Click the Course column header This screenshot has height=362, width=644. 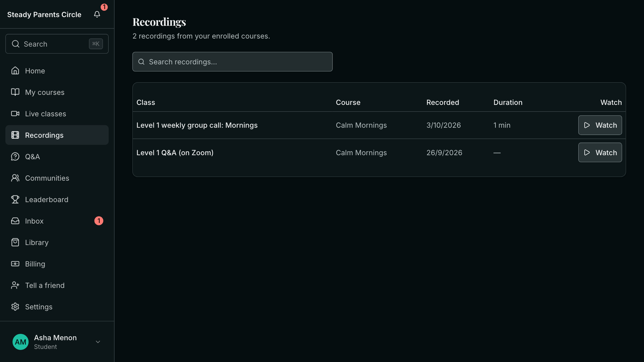coord(348,103)
